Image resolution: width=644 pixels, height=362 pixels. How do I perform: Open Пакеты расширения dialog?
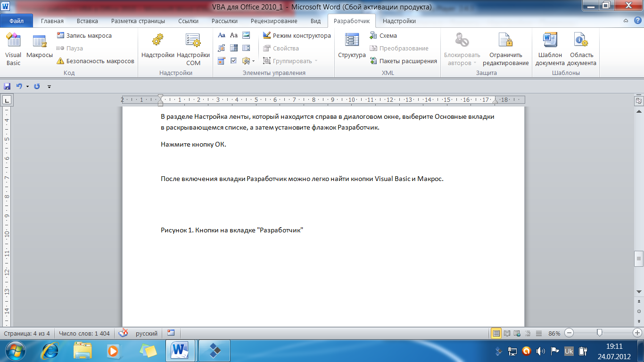click(403, 61)
